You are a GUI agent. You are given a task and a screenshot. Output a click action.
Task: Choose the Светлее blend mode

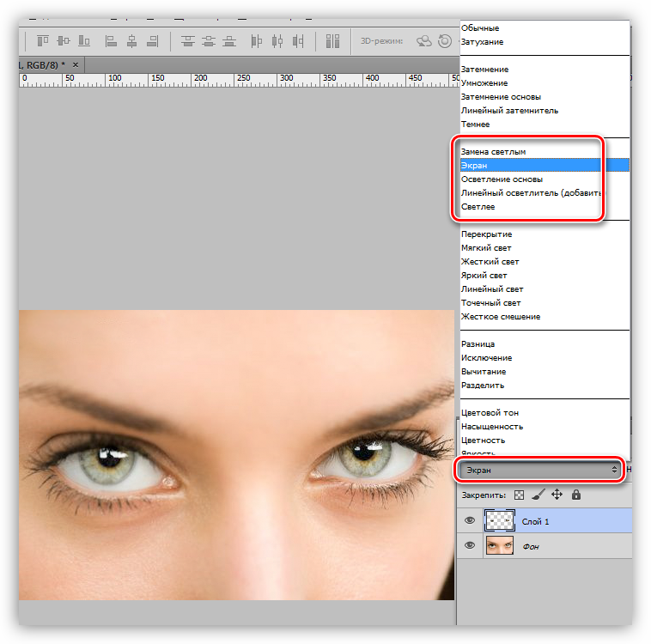click(478, 206)
